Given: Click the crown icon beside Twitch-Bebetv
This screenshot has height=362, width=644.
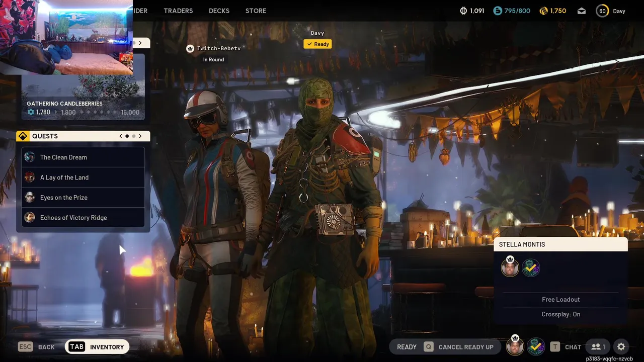Looking at the screenshot, I should 190,48.
